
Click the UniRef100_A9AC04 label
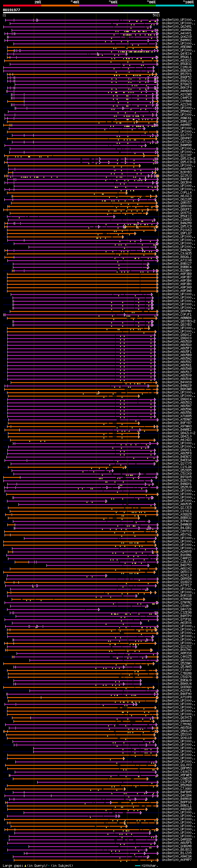[x=176, y=857]
